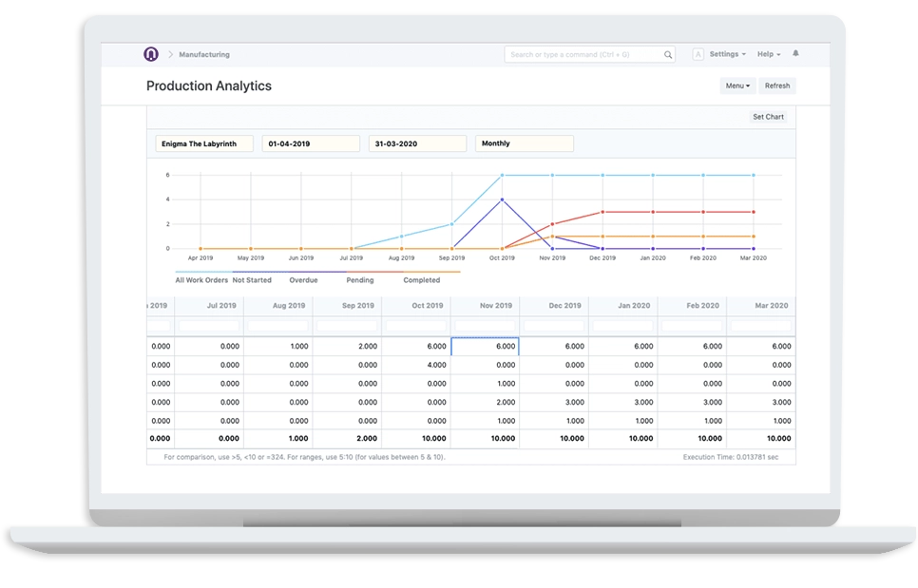Image resolution: width=918 pixels, height=588 pixels.
Task: Click the user avatar 'A' icon
Action: tap(698, 55)
